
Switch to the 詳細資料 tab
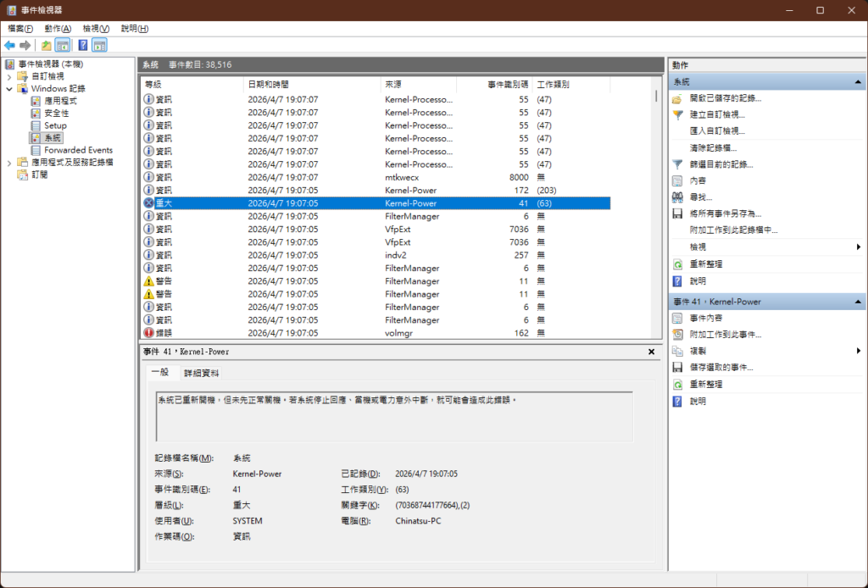(201, 373)
